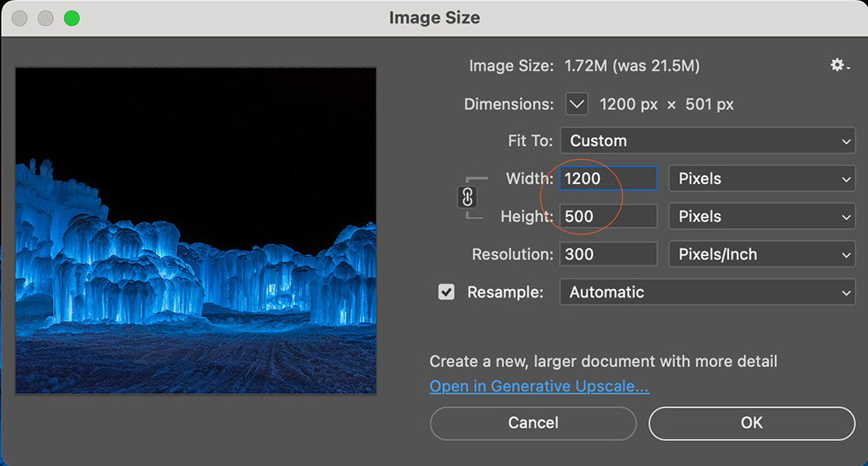Open the Fit To preset dropdown

click(x=707, y=141)
